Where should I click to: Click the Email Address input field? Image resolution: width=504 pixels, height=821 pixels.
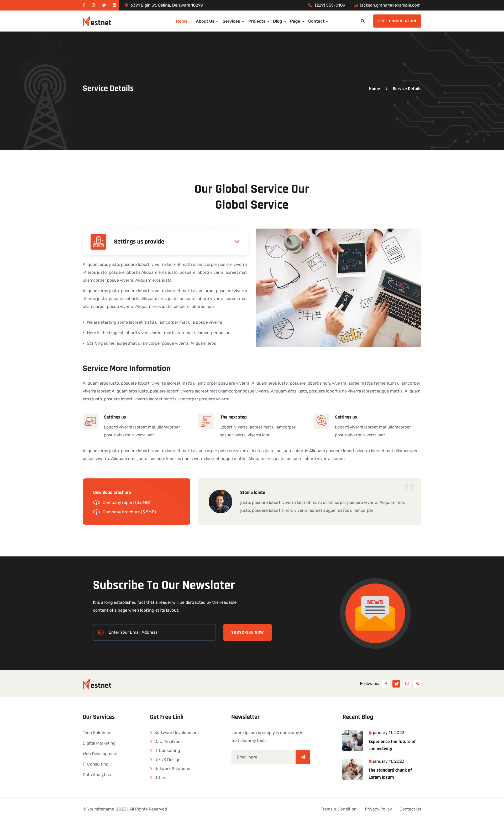click(155, 632)
